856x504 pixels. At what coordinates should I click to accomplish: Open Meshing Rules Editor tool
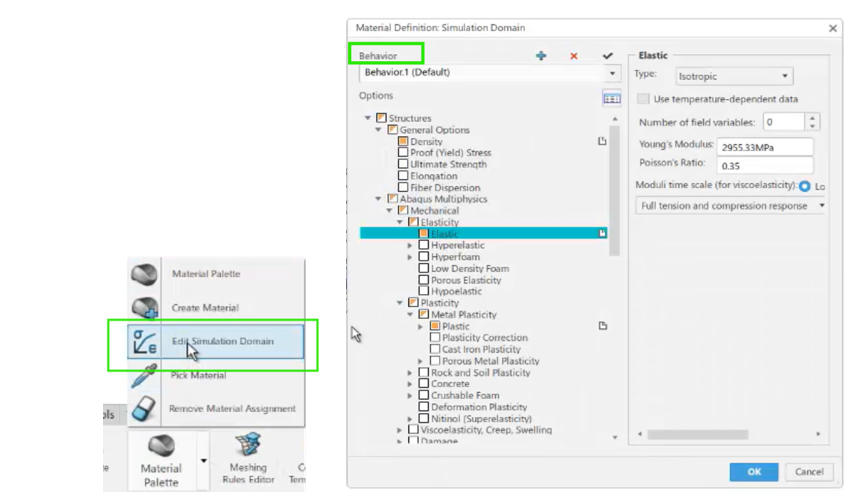click(x=248, y=459)
